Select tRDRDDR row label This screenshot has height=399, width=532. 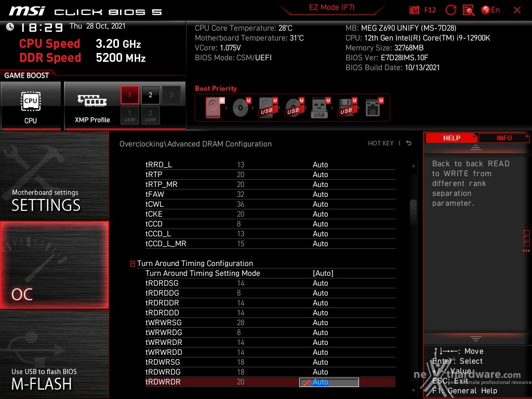coord(162,303)
